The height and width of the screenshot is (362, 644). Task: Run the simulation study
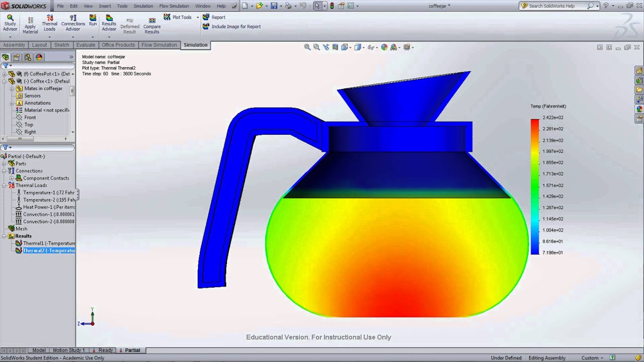coord(93,20)
